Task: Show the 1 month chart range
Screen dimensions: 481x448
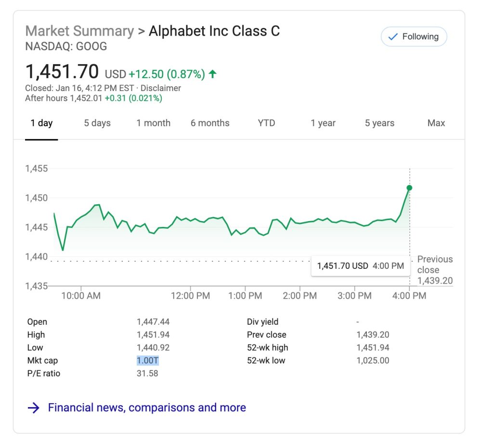Action: [153, 123]
